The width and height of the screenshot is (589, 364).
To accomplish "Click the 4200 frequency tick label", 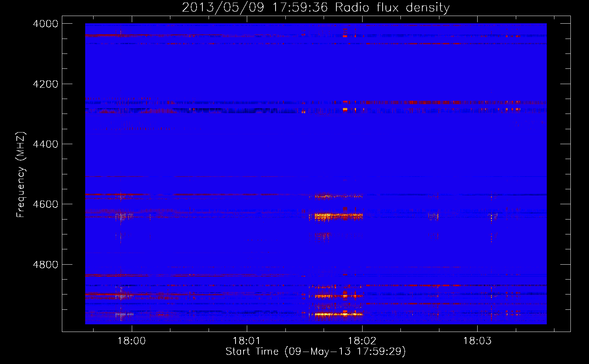I will point(46,84).
